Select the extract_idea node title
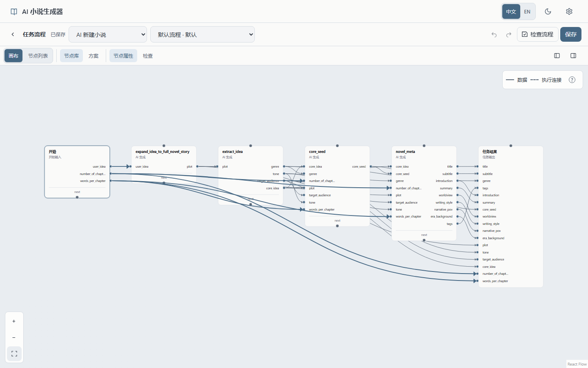The image size is (588, 368). 232,152
